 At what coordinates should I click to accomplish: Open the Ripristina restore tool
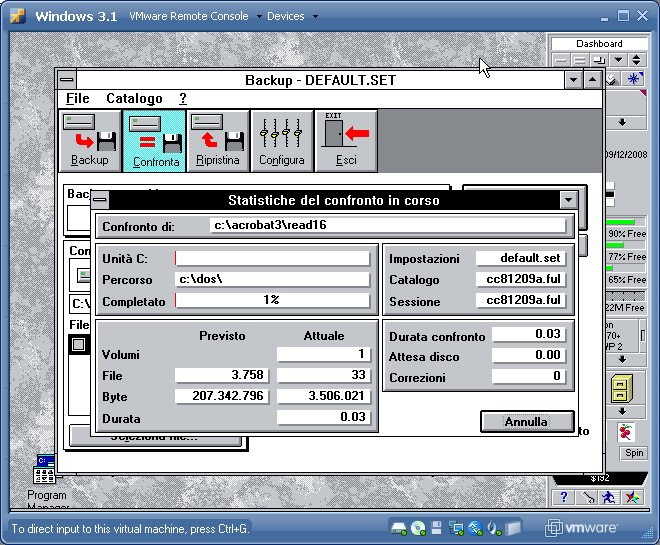[x=218, y=140]
